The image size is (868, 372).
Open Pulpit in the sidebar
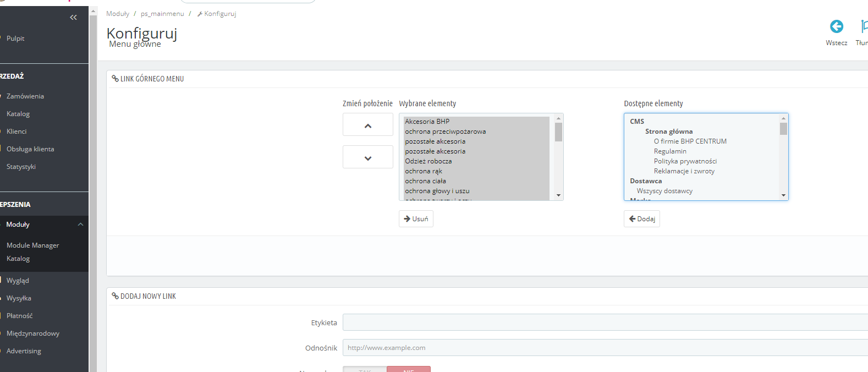click(15, 39)
